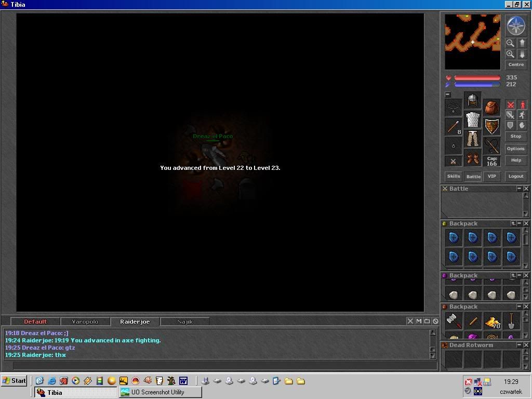Move minimap view one floor up
Screen dimensions: 532x399
[522, 43]
